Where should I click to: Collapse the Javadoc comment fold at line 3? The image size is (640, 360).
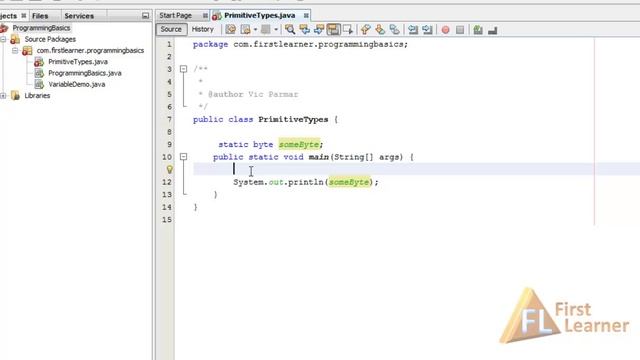pos(183,69)
